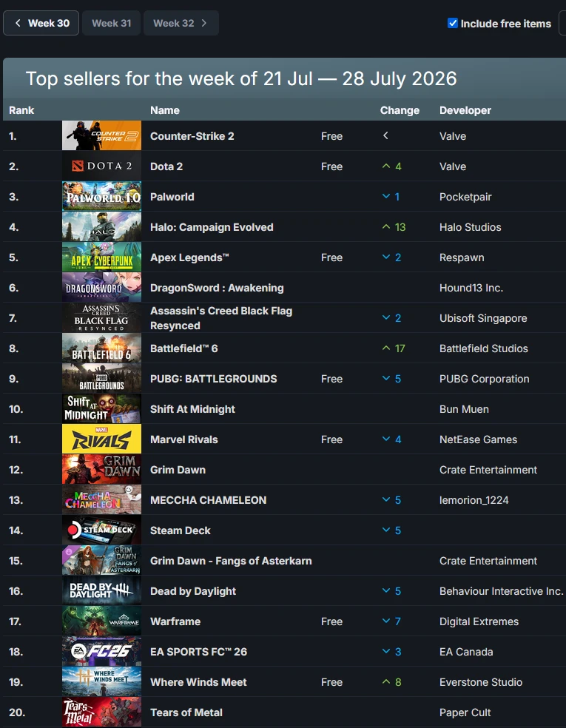Toggle the Include free items checkbox

(x=453, y=23)
